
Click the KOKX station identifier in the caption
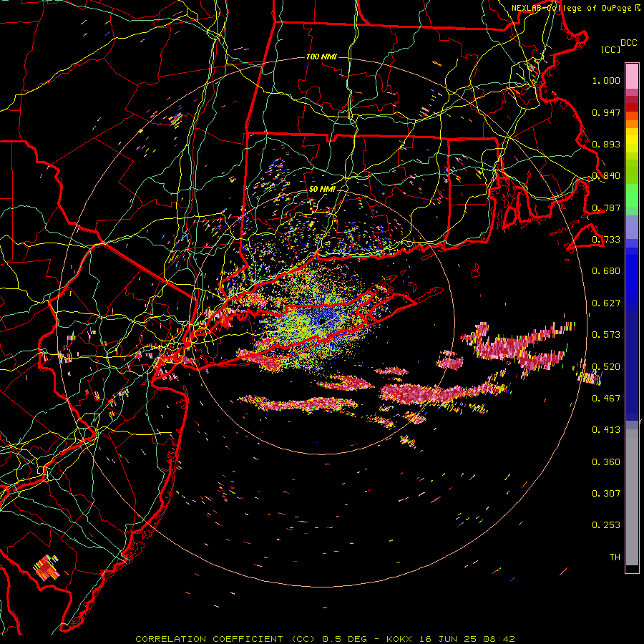point(401,639)
